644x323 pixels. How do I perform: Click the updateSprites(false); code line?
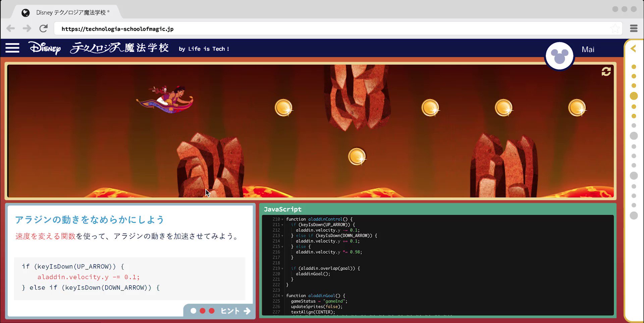click(x=317, y=307)
